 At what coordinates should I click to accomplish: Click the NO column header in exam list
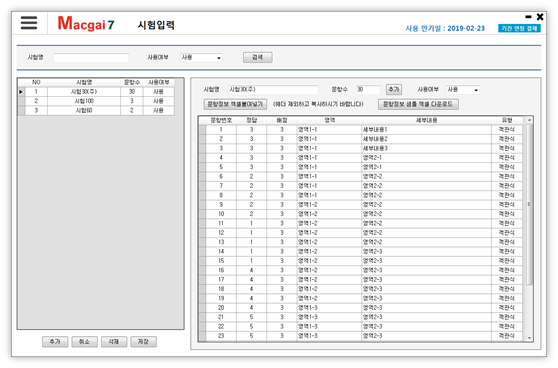coord(36,82)
